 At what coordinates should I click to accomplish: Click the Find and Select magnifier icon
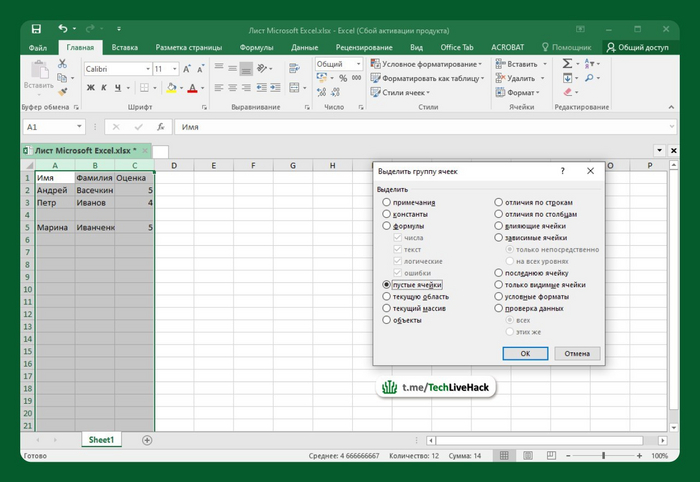click(x=589, y=78)
